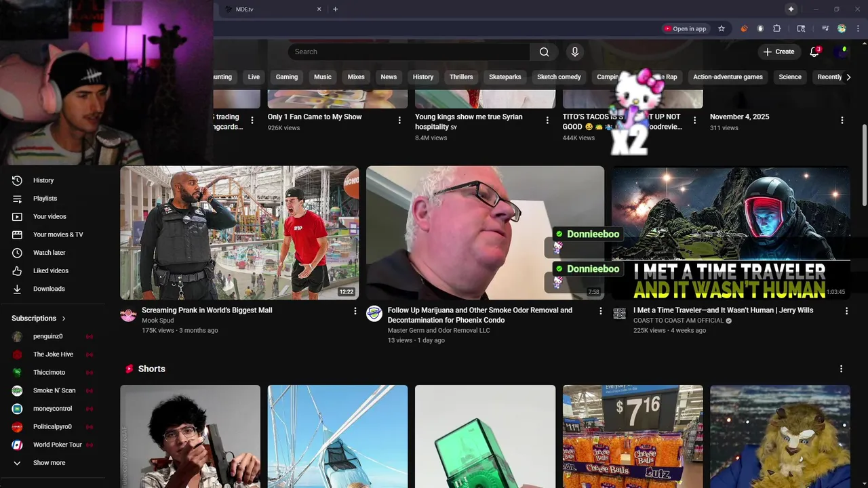The image size is (868, 488).
Task: Bookmark this page with the star
Action: (x=722, y=28)
